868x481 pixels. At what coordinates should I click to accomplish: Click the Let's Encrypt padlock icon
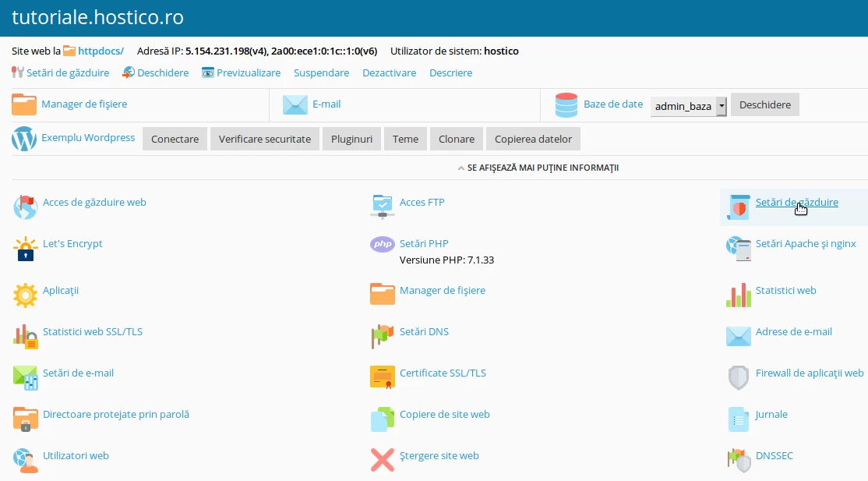26,249
